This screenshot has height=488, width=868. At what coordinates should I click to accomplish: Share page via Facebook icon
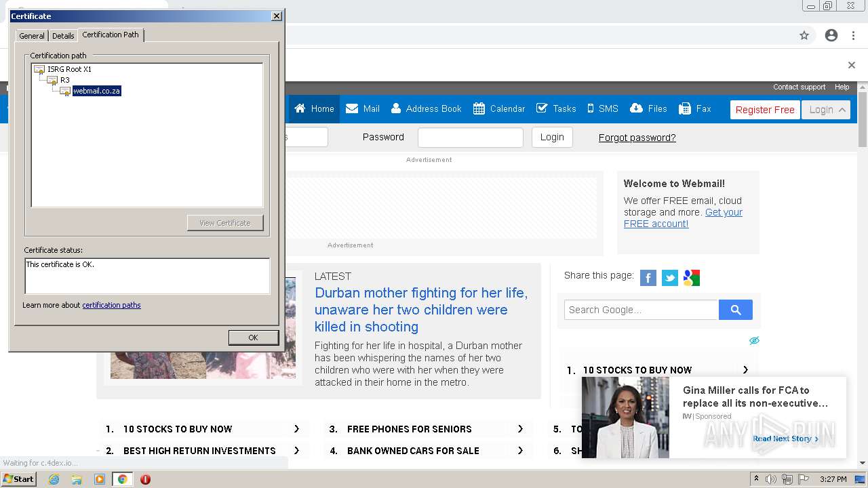pyautogui.click(x=648, y=278)
